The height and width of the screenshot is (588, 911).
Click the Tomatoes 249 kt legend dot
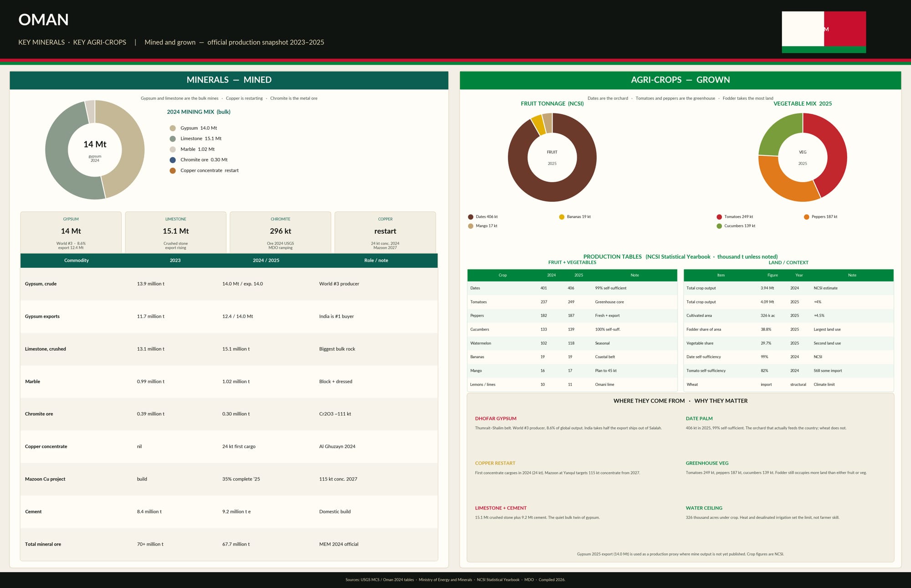[x=719, y=217]
